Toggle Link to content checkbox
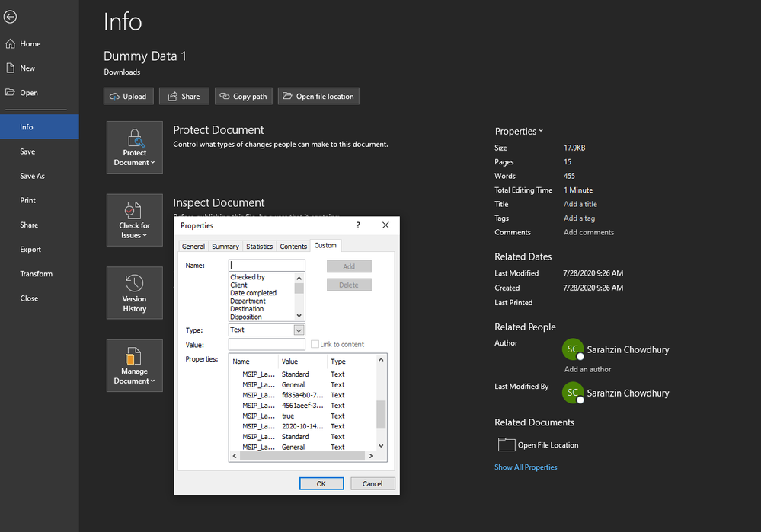This screenshot has height=532, width=761. coord(315,344)
